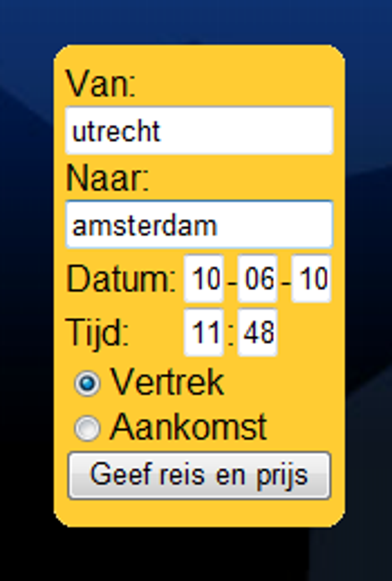Click the Naar: label

tap(107, 178)
